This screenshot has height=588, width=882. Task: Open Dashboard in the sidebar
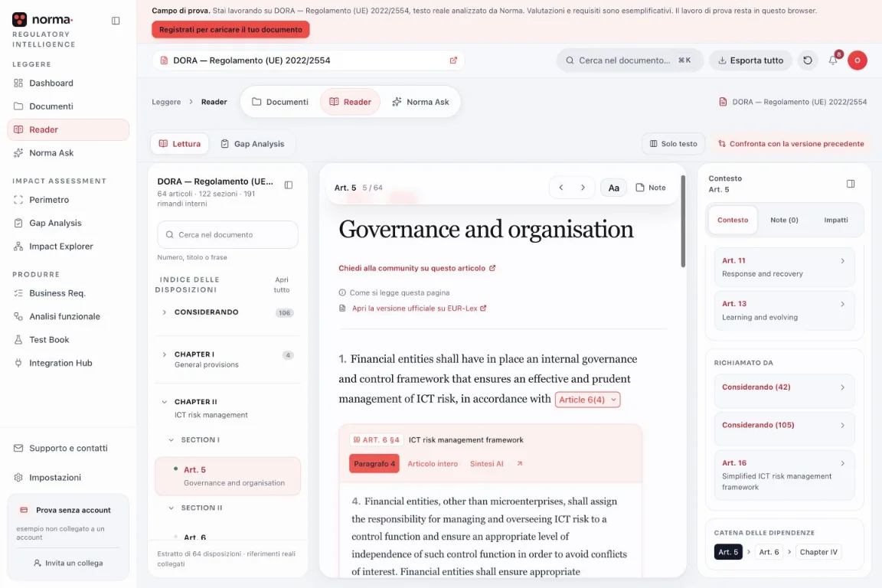(x=68, y=83)
